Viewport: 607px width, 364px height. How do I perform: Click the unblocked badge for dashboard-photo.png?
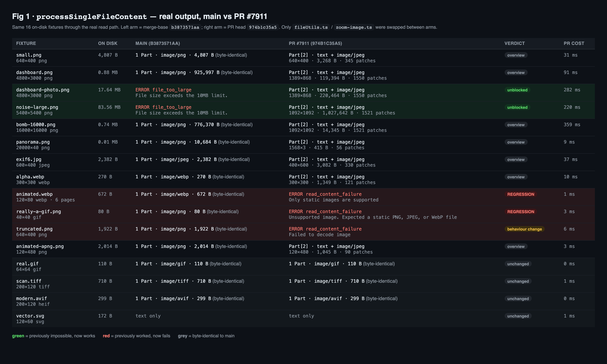point(517,90)
